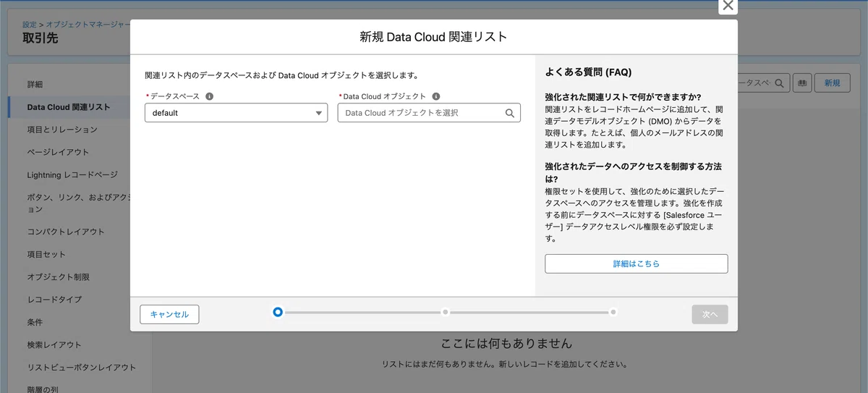This screenshot has height=393, width=868.
Task: Click the 次へ button
Action: (710, 314)
